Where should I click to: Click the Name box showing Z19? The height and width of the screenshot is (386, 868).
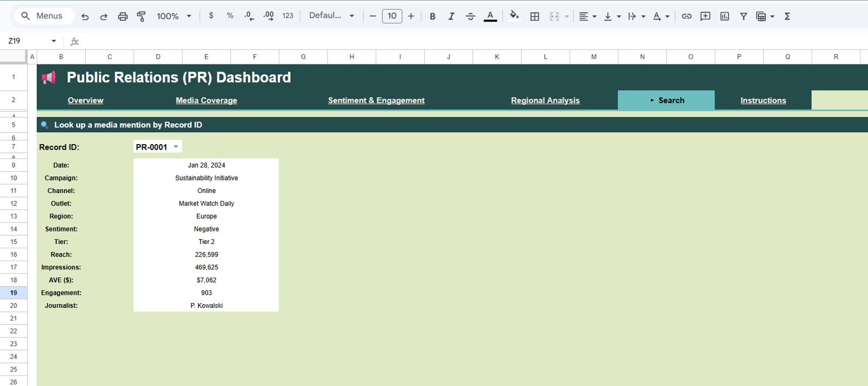(14, 41)
